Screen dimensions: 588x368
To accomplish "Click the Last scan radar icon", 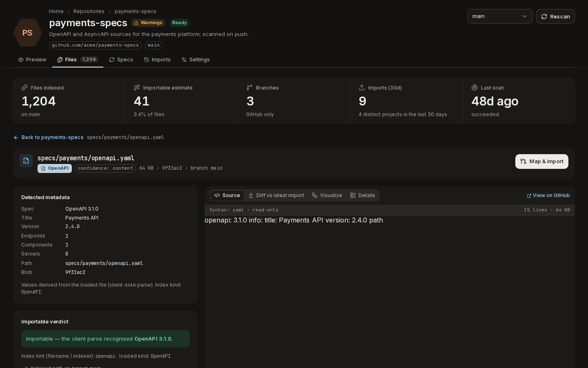I will [x=474, y=88].
